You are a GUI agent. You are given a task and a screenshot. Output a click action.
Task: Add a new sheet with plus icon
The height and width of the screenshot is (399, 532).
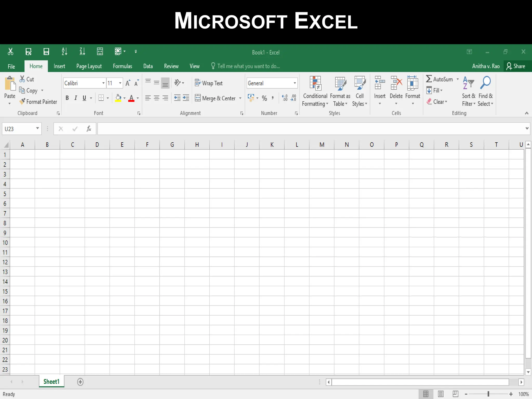tap(80, 382)
